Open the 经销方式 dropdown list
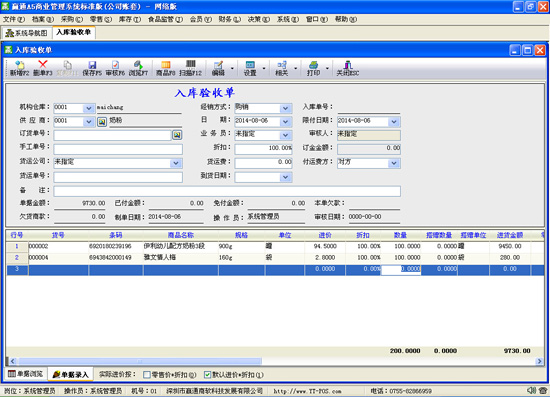The height and width of the screenshot is (397, 550). [286, 108]
